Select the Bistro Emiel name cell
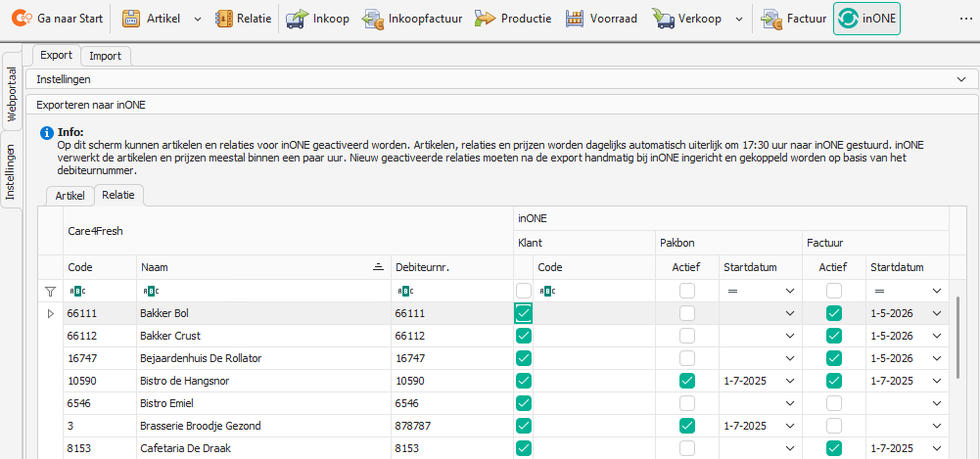The width and height of the screenshot is (980, 459). tap(263, 403)
